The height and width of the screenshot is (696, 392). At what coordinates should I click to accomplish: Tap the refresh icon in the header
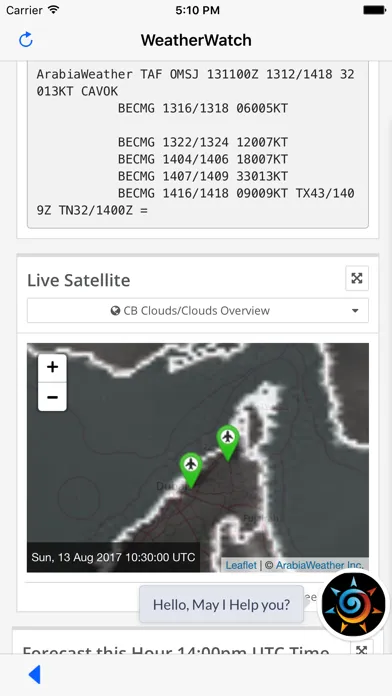point(26,40)
